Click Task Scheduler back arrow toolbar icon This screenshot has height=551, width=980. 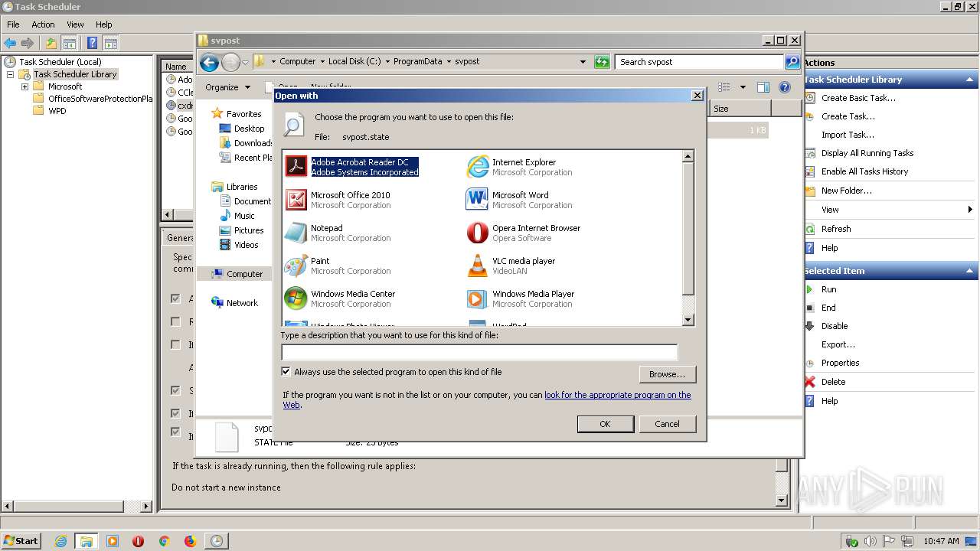point(10,43)
